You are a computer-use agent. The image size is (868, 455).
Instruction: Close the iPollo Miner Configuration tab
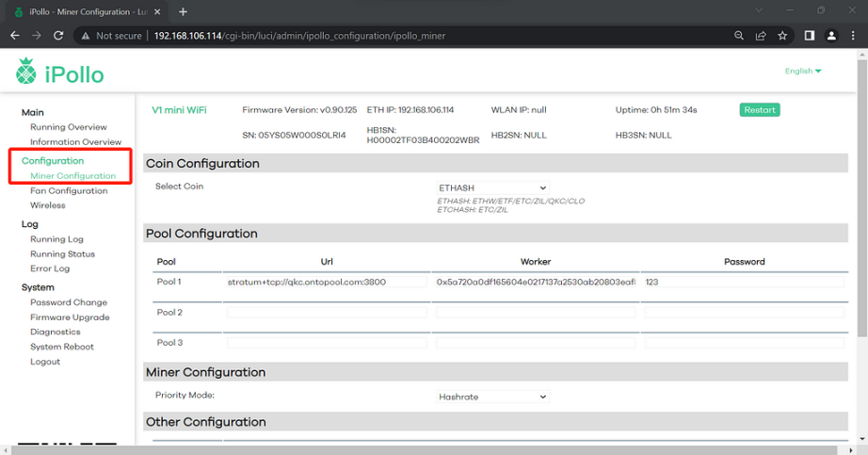click(157, 11)
